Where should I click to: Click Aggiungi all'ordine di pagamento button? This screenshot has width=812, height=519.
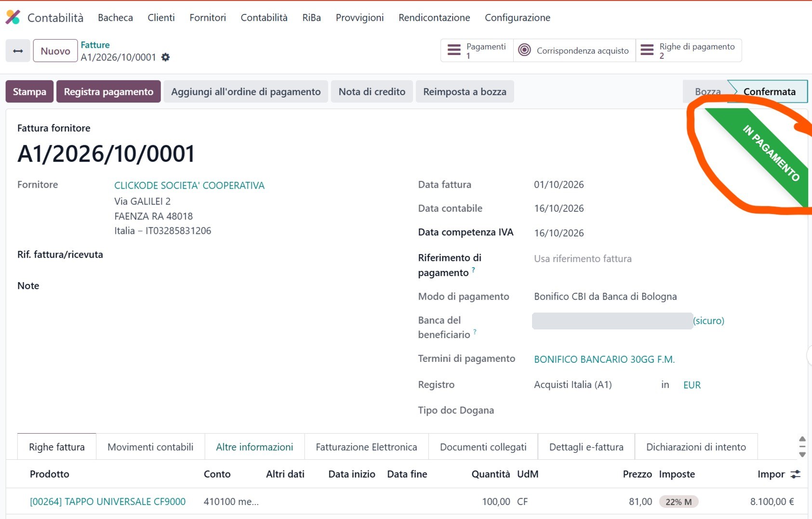click(246, 92)
